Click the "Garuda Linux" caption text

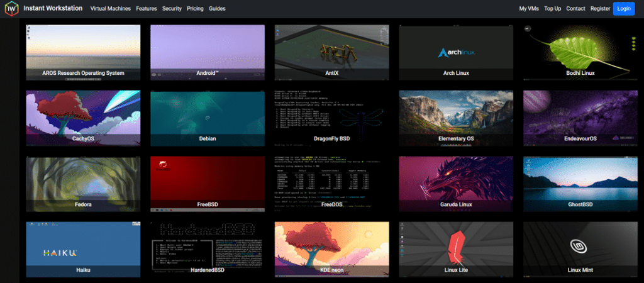tap(456, 204)
